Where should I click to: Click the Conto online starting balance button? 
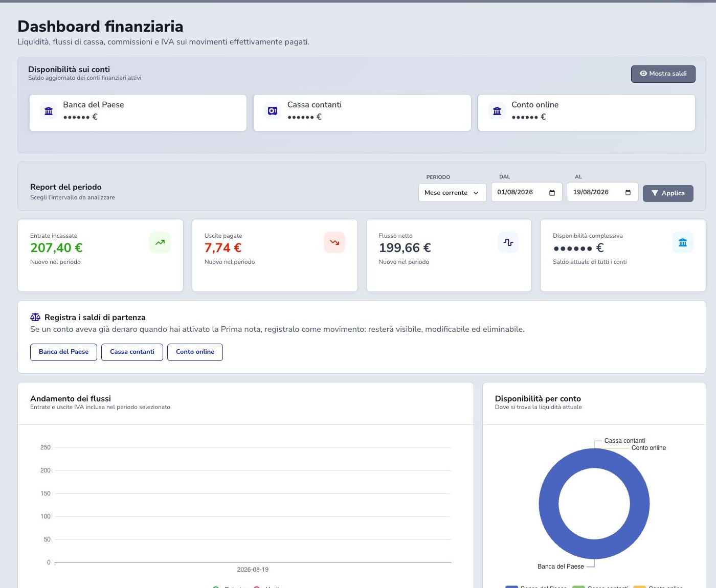pos(195,352)
